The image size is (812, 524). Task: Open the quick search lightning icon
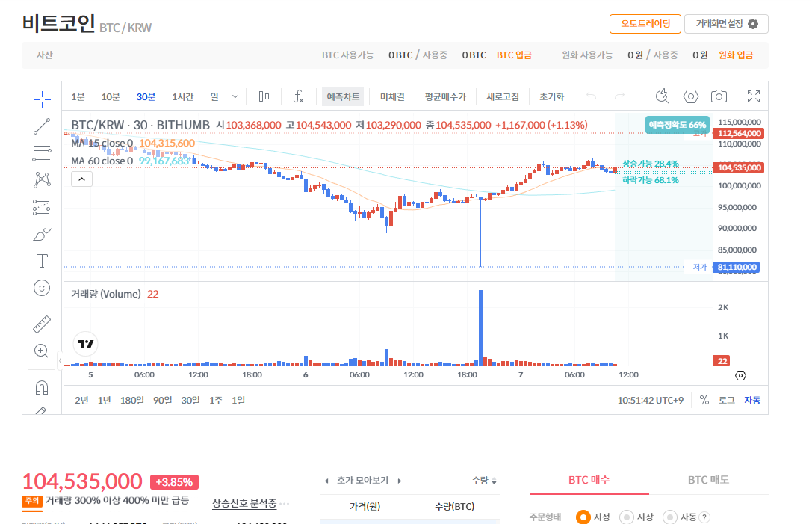click(x=663, y=96)
